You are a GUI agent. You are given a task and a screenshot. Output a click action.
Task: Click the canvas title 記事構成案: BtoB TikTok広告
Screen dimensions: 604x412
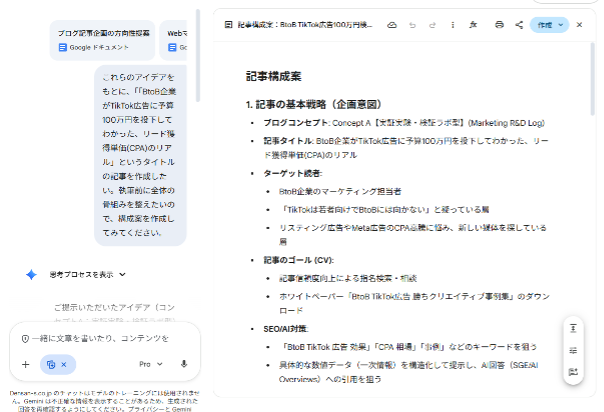click(305, 25)
